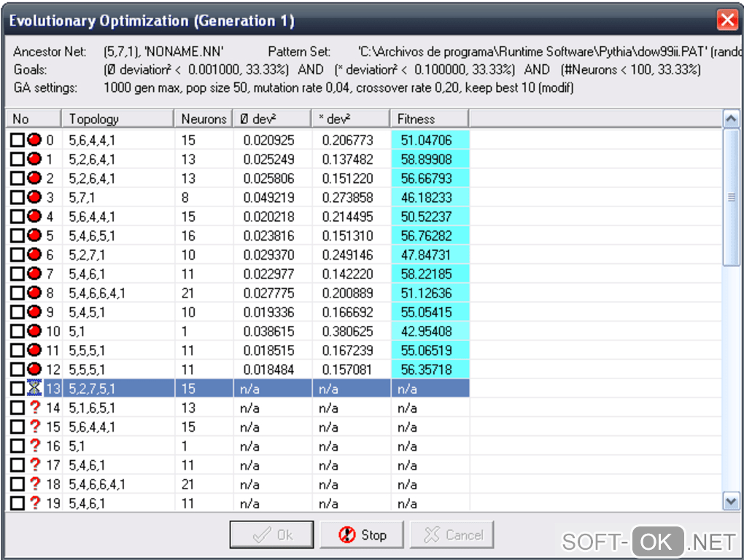Close the Evolutionary Optimization window

pos(727,20)
